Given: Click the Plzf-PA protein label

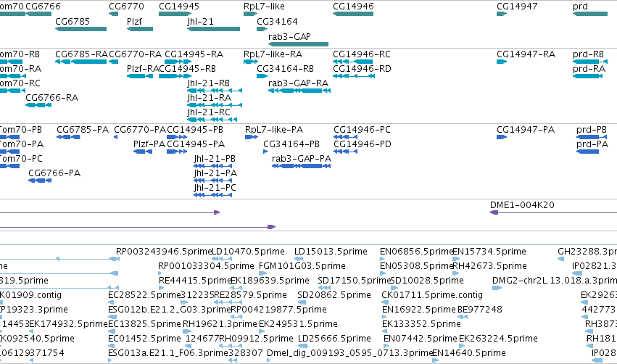Looking at the screenshot, I should pos(149,144).
